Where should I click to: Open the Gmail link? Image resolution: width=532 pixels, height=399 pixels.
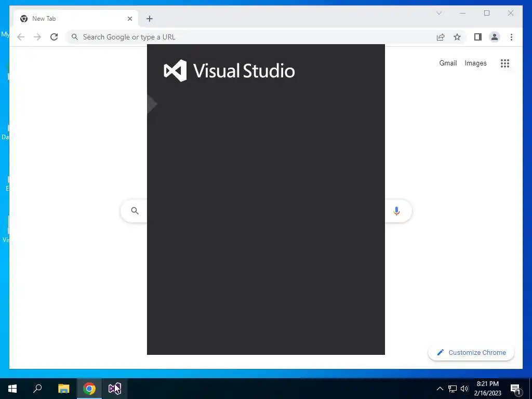(448, 63)
